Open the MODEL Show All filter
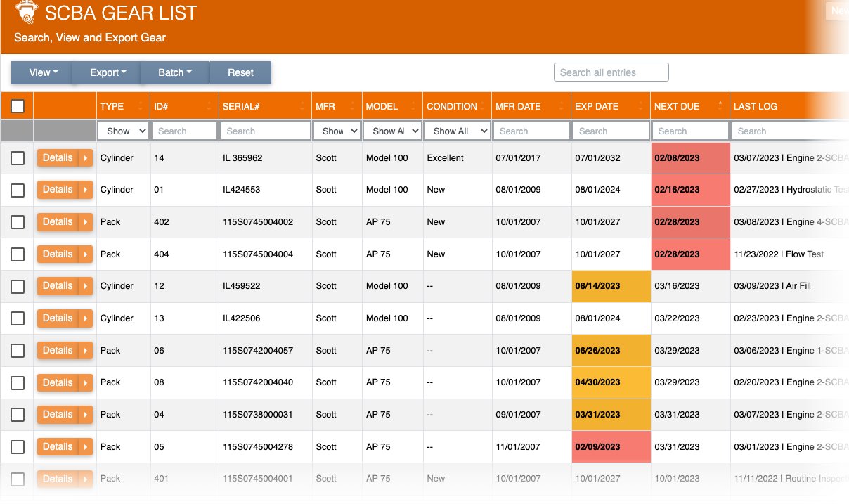This screenshot has height=504, width=849. coord(392,131)
